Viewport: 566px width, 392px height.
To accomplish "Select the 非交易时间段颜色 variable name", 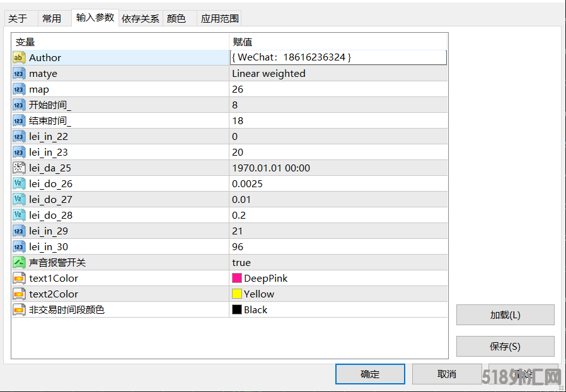I will coord(67,309).
